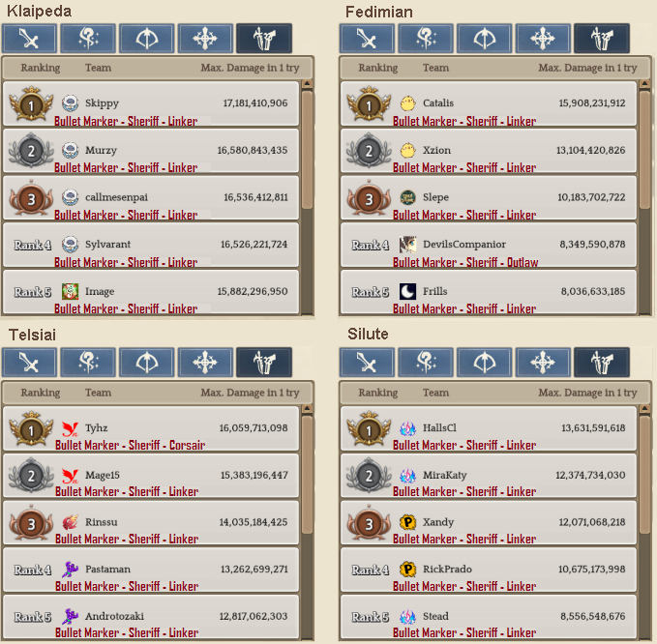657x644 pixels.
Task: Select Wizard class tab in Klaipeda panel
Action: point(88,39)
